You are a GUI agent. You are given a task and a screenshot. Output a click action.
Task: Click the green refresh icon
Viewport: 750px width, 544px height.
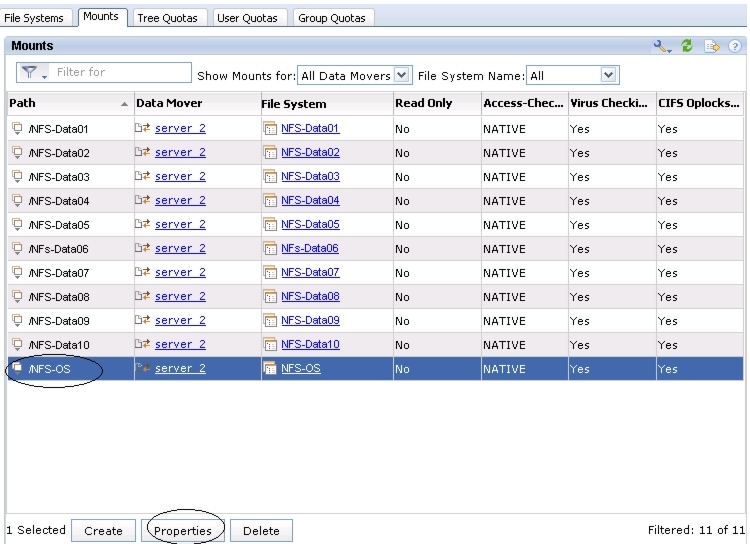(x=687, y=46)
